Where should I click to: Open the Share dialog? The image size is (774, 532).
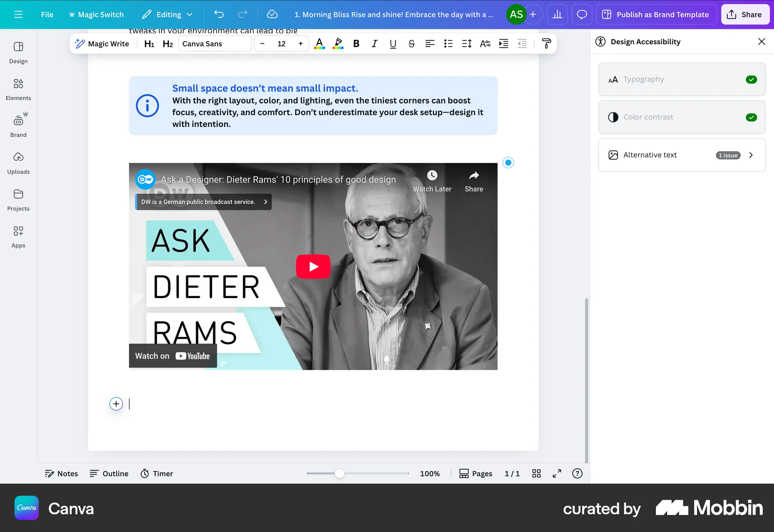click(745, 15)
